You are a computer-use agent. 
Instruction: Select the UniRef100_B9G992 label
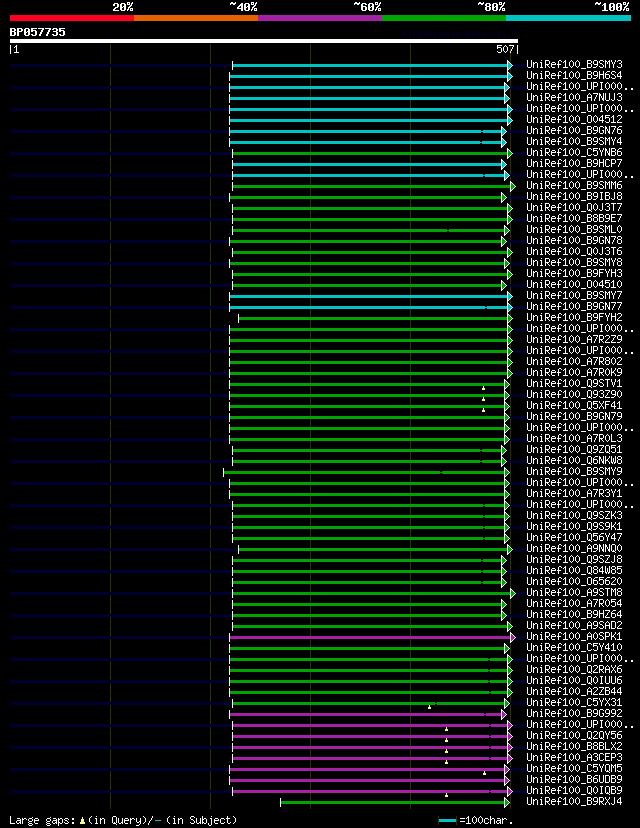point(574,713)
